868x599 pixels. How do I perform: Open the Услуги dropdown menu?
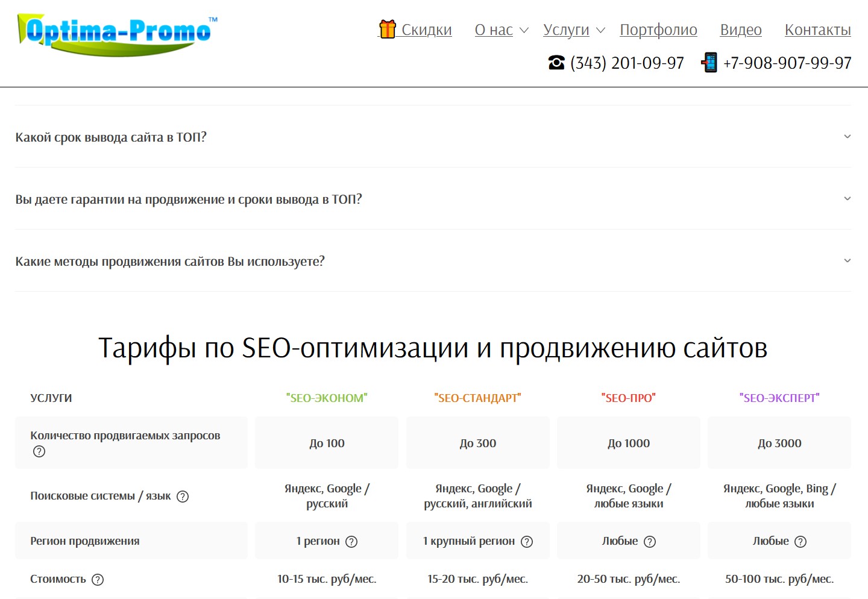574,30
